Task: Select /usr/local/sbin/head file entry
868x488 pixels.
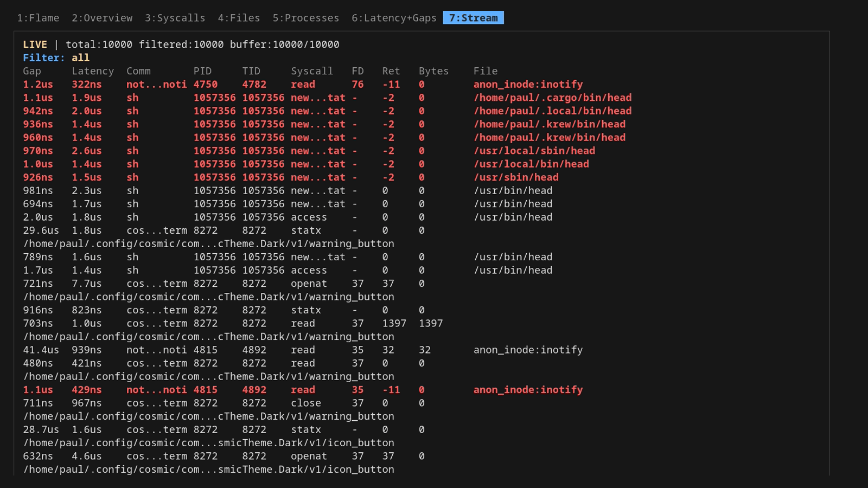Action: click(x=534, y=151)
